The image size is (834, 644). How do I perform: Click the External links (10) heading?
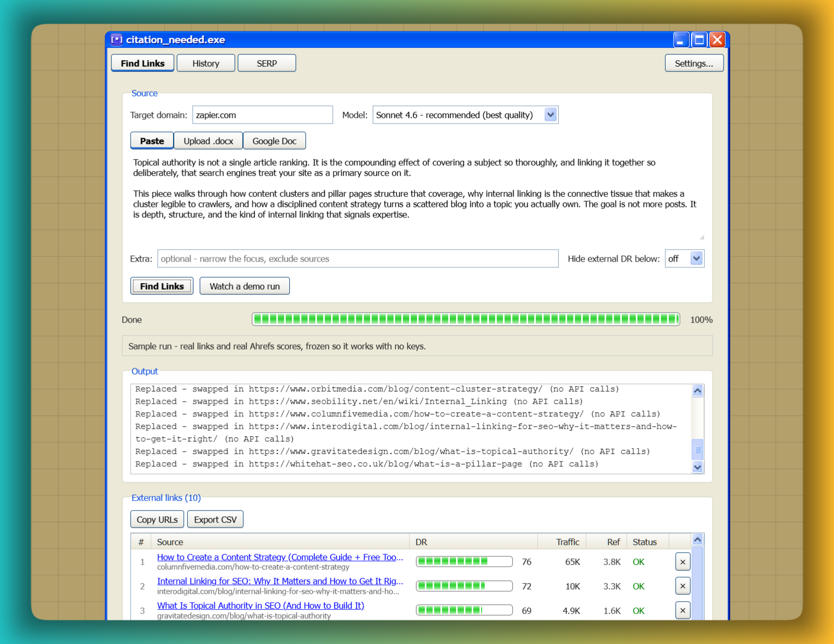[166, 498]
